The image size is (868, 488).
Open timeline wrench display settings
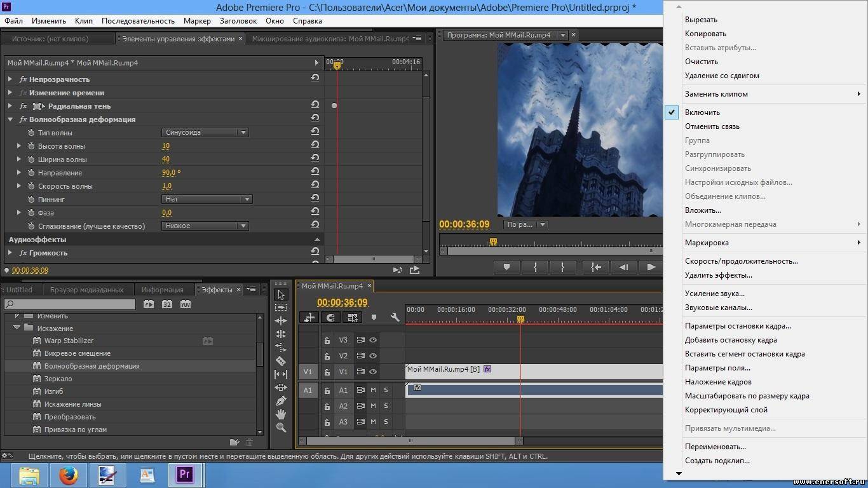point(395,317)
